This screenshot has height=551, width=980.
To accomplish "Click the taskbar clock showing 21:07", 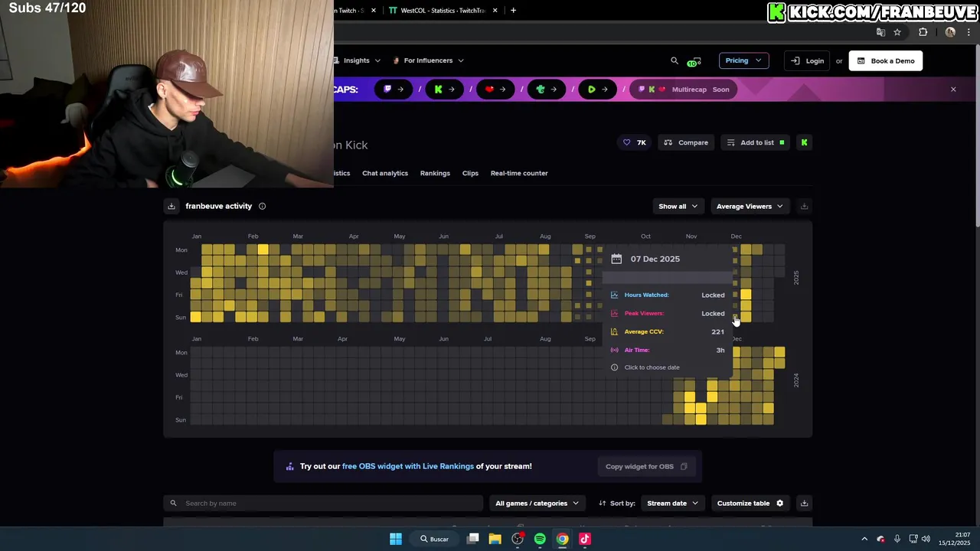I will (955, 539).
